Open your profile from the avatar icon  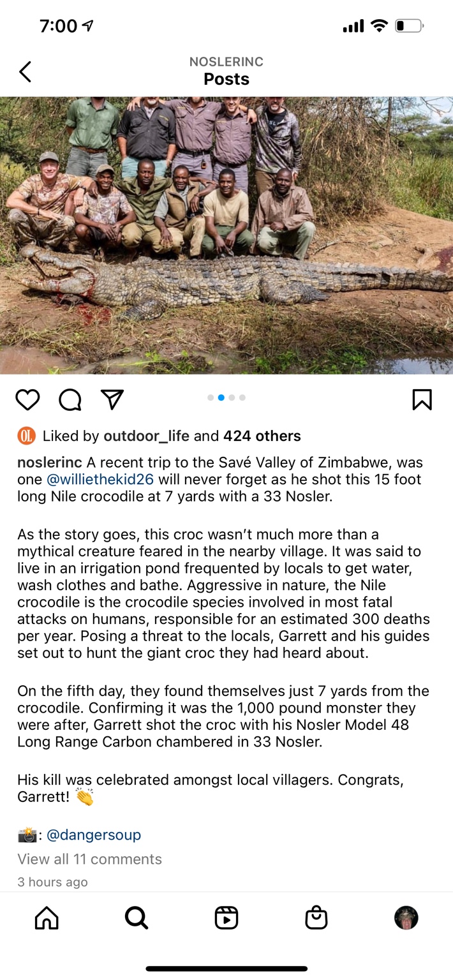[x=406, y=917]
